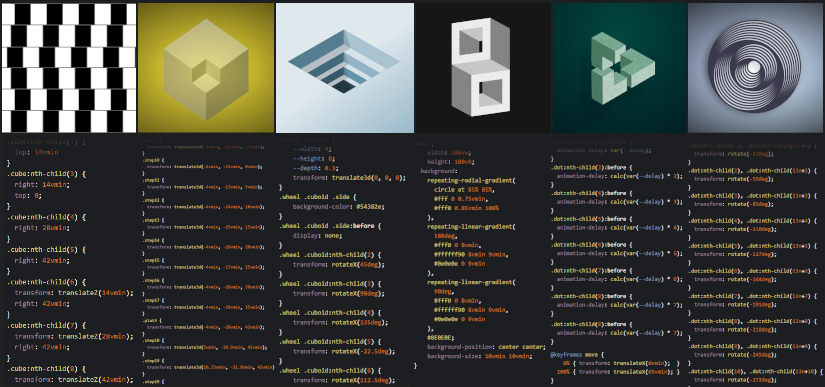The image size is (825, 387).
Task: Click the background-size: 10vmin 10vmin line
Action: (479, 356)
